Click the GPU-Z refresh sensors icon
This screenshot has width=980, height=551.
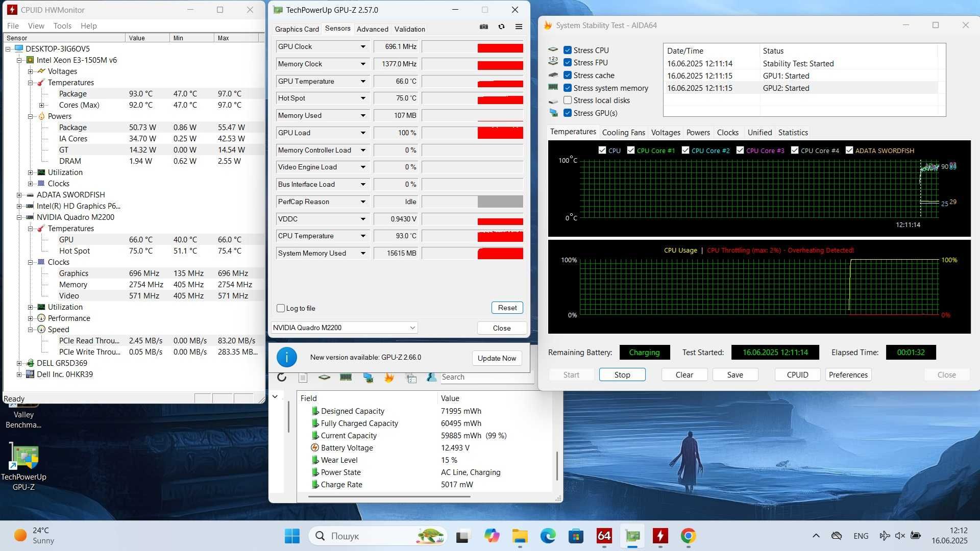(502, 27)
